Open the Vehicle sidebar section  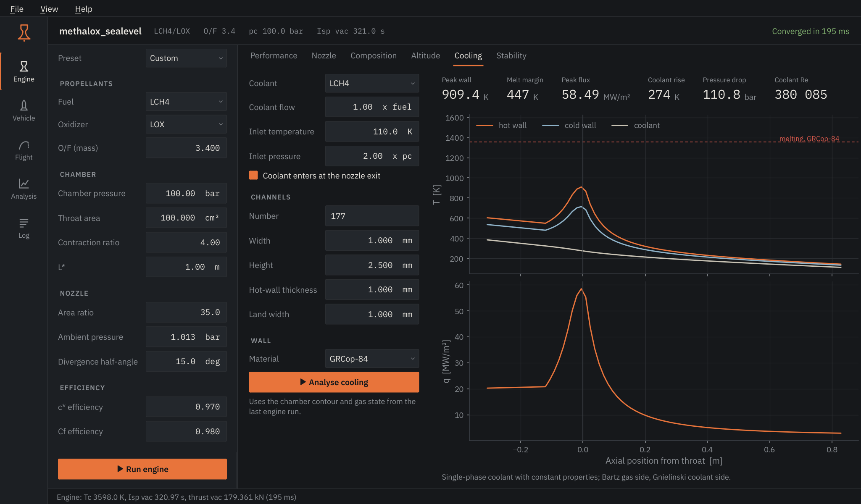tap(24, 110)
